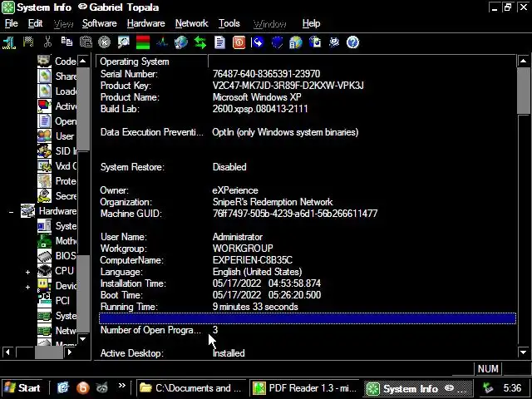Screen dimensions: 532x399
Task: Click the exit door toolbar icon
Action: click(9, 42)
